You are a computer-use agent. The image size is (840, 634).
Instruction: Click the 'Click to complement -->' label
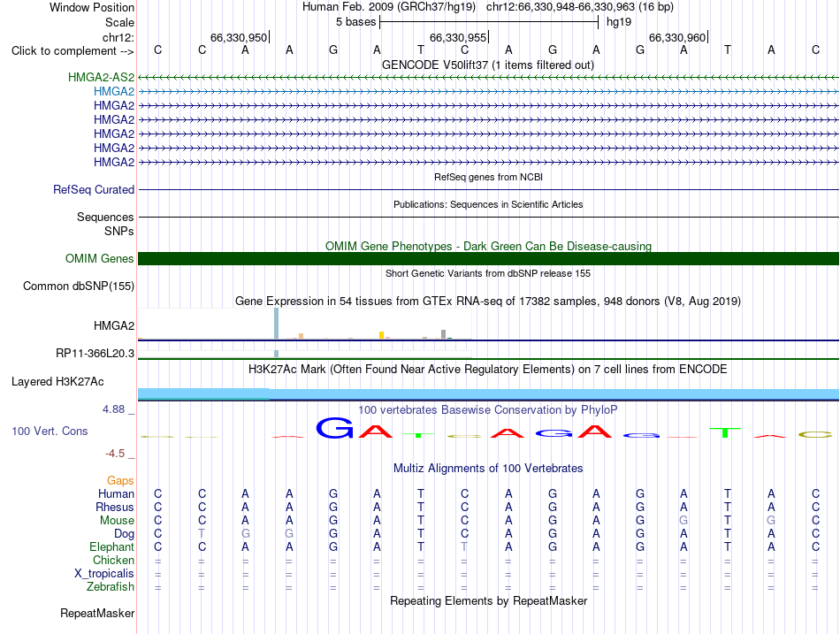pyautogui.click(x=73, y=51)
